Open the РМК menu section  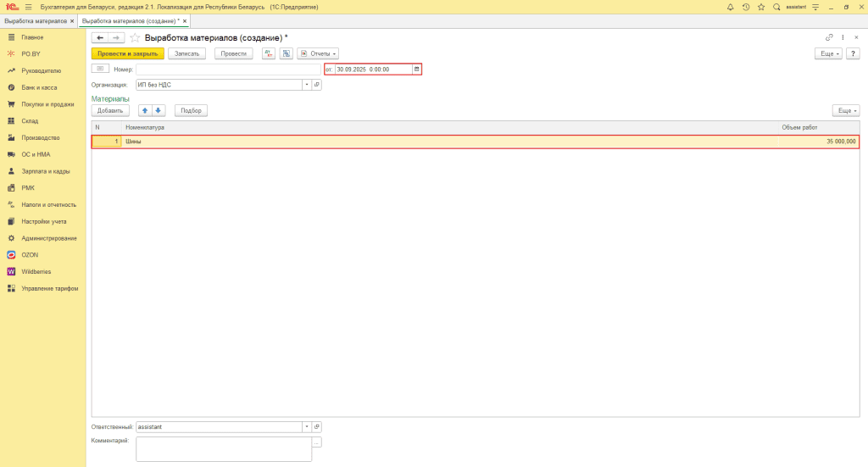(x=28, y=188)
